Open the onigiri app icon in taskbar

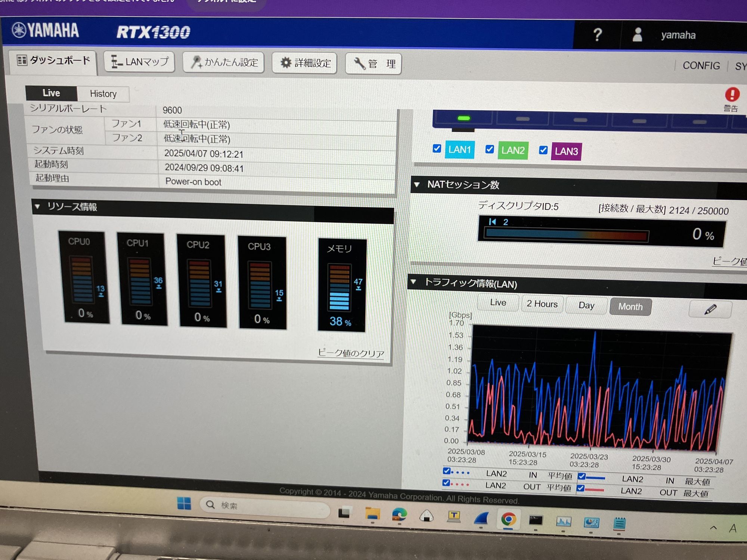click(427, 516)
